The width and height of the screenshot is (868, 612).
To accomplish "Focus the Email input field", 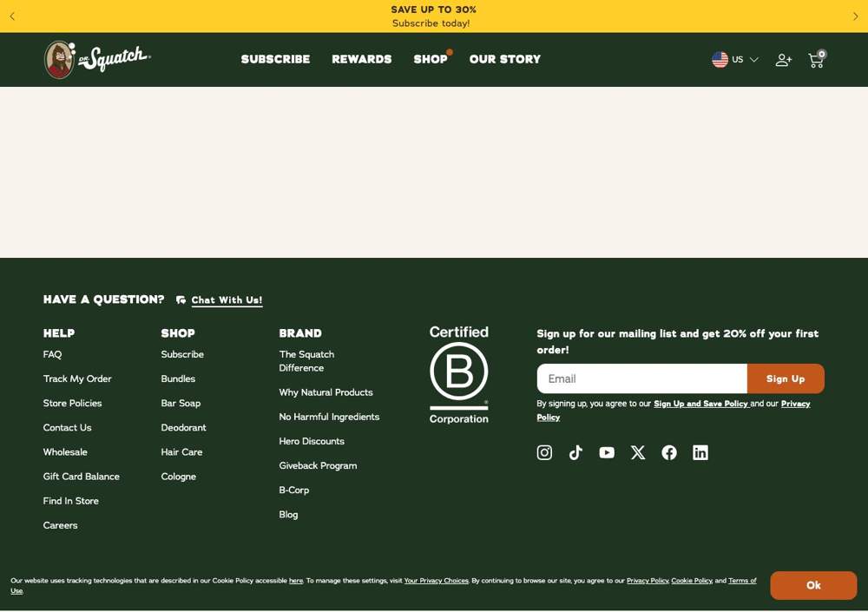I will pyautogui.click(x=641, y=378).
